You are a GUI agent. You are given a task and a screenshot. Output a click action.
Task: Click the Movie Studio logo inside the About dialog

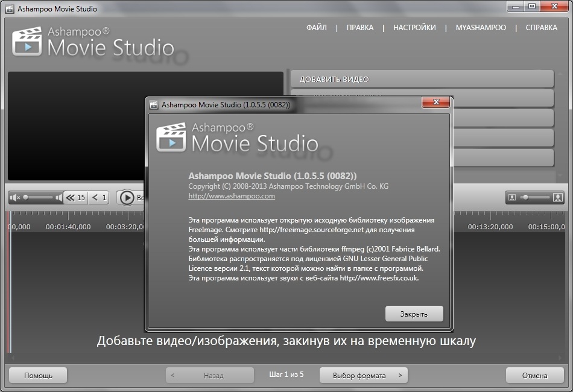[x=238, y=138]
